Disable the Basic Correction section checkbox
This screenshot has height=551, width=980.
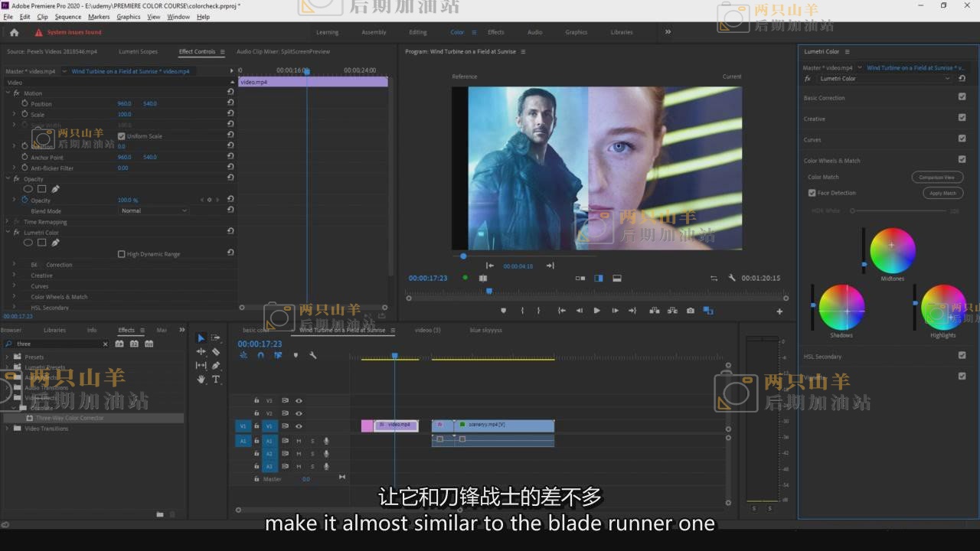[x=962, y=97]
